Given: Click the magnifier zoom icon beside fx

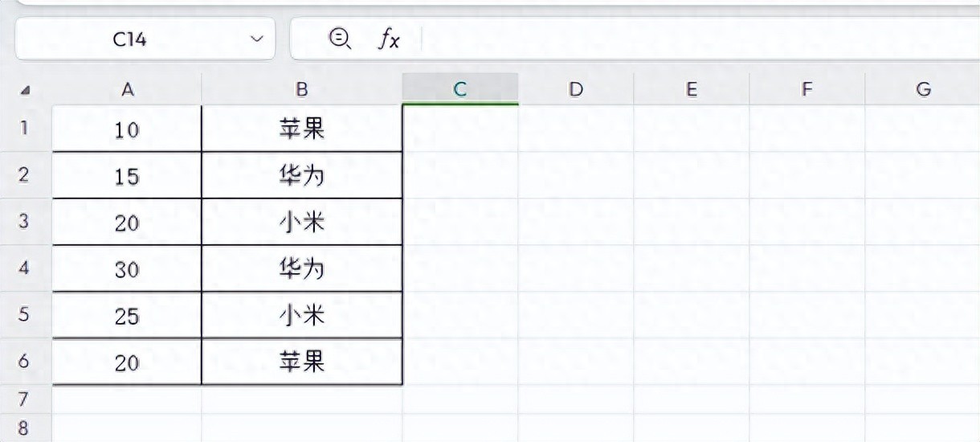Looking at the screenshot, I should (340, 39).
